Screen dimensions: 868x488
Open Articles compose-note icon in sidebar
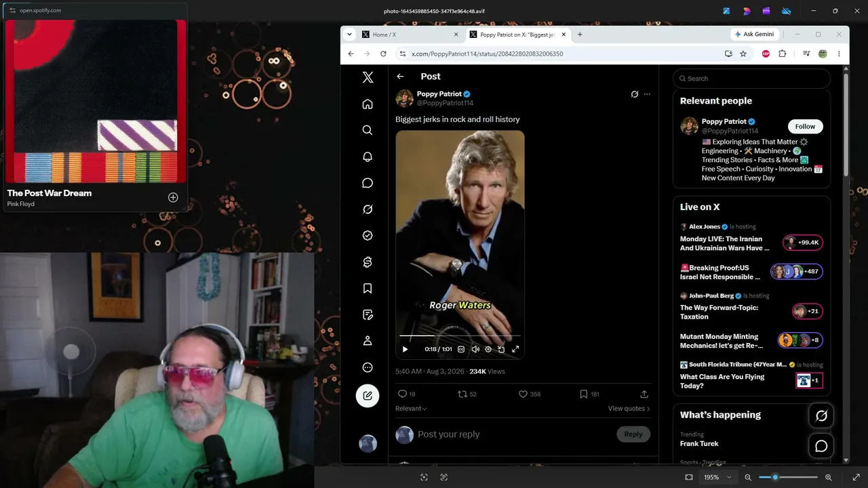tap(368, 315)
